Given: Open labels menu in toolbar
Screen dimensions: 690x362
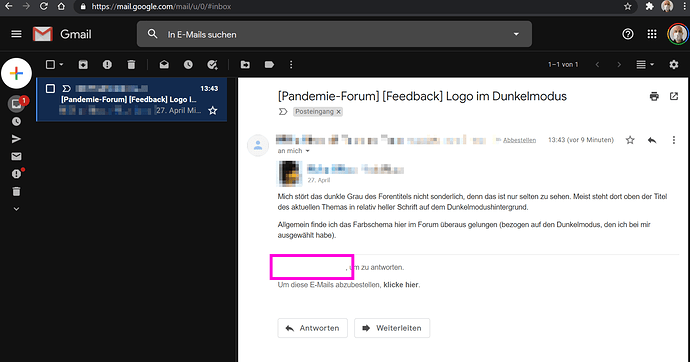Looking at the screenshot, I should (x=269, y=65).
